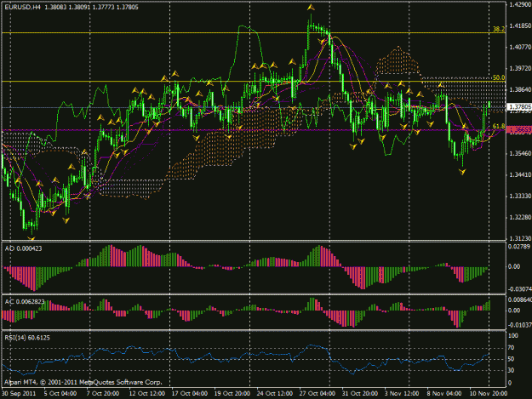Click the 1.37805 current price tag
Image resolution: width=532 pixels, height=399 pixels.
pyautogui.click(x=518, y=107)
